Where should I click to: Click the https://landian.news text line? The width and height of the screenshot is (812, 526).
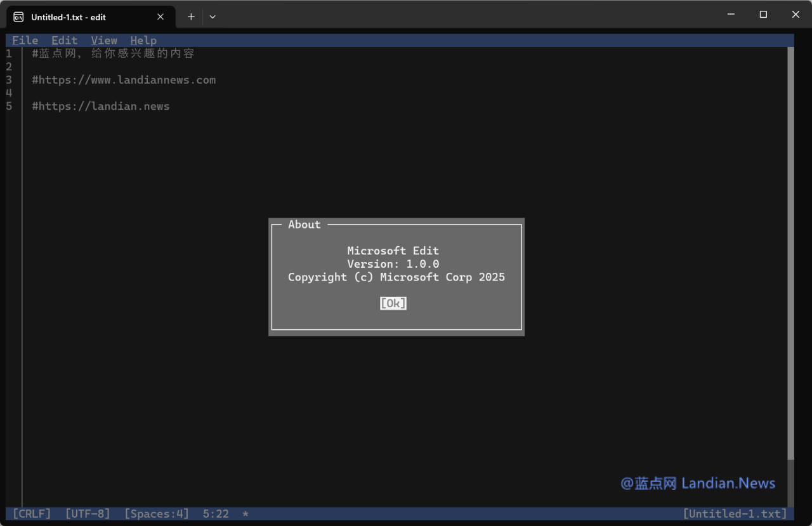tap(101, 107)
